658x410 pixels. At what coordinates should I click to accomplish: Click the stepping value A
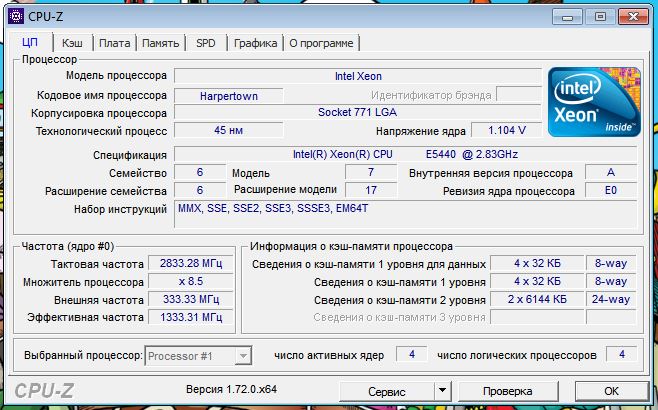pos(611,172)
